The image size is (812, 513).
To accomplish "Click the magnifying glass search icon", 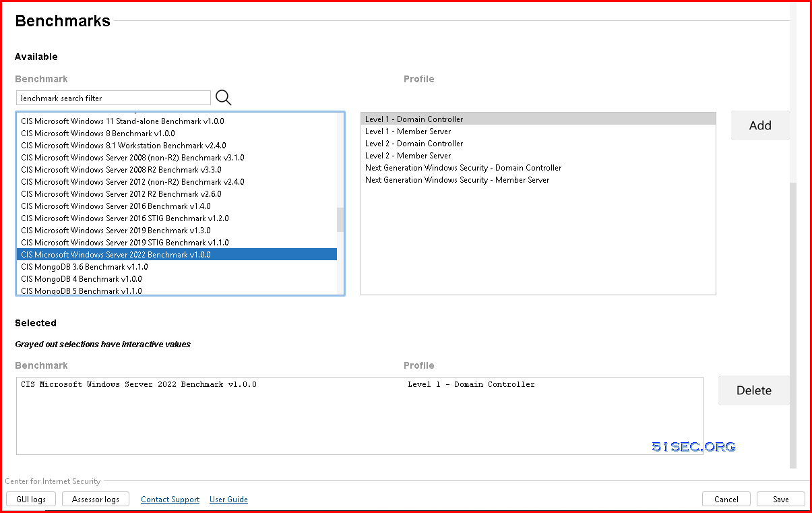I will [224, 98].
